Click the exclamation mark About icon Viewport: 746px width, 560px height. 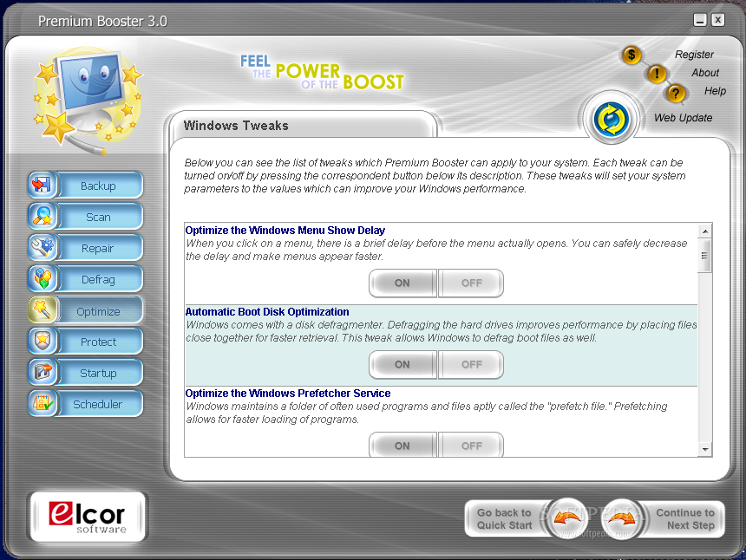coord(657,74)
